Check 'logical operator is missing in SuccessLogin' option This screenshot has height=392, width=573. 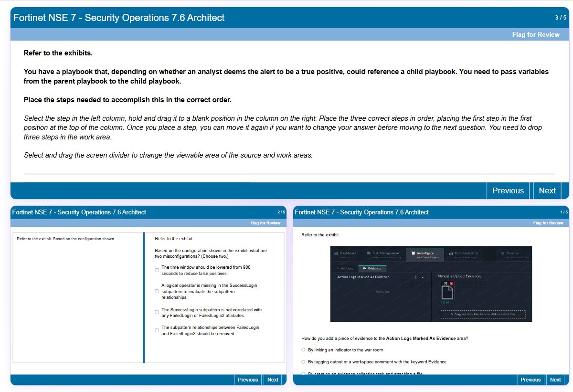(x=157, y=291)
